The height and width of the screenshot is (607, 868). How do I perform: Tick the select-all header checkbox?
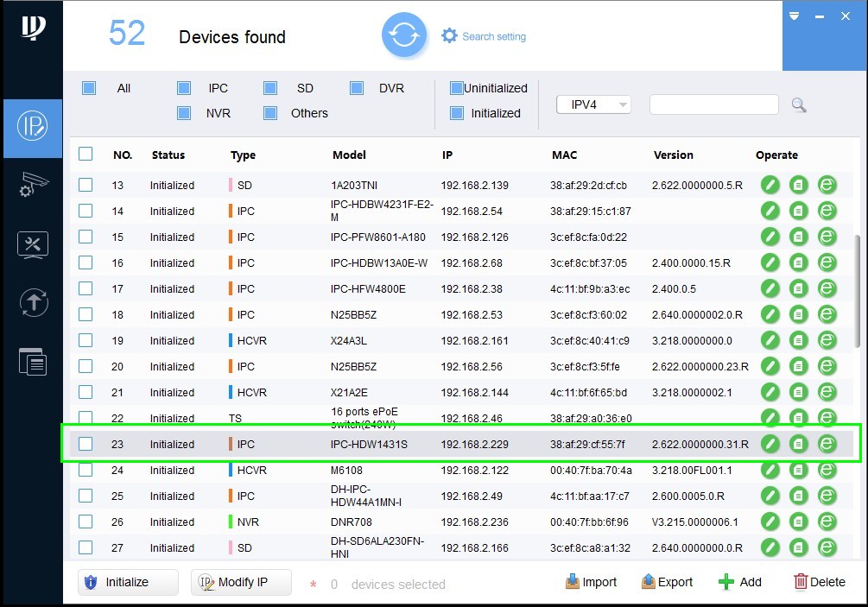click(86, 155)
